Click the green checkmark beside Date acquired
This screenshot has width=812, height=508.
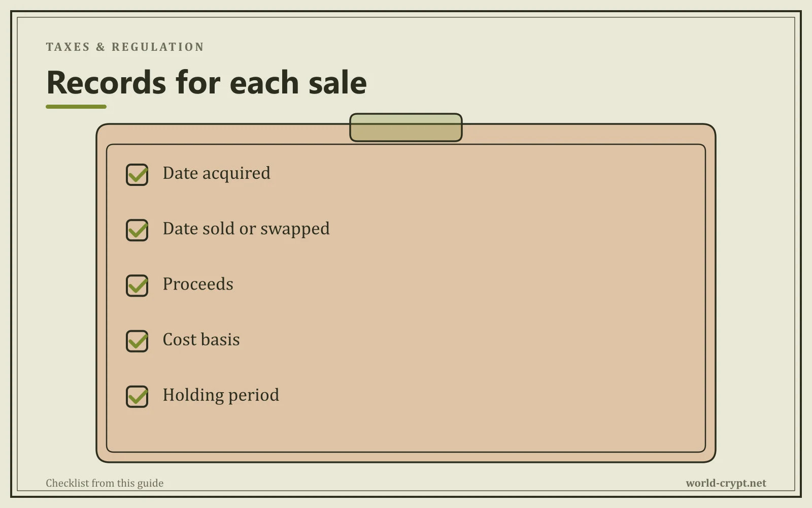point(138,174)
